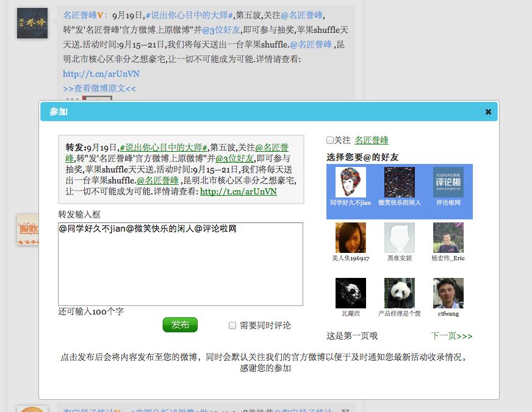
Task: Pick friend avatar ctfwang
Action: coord(448,293)
